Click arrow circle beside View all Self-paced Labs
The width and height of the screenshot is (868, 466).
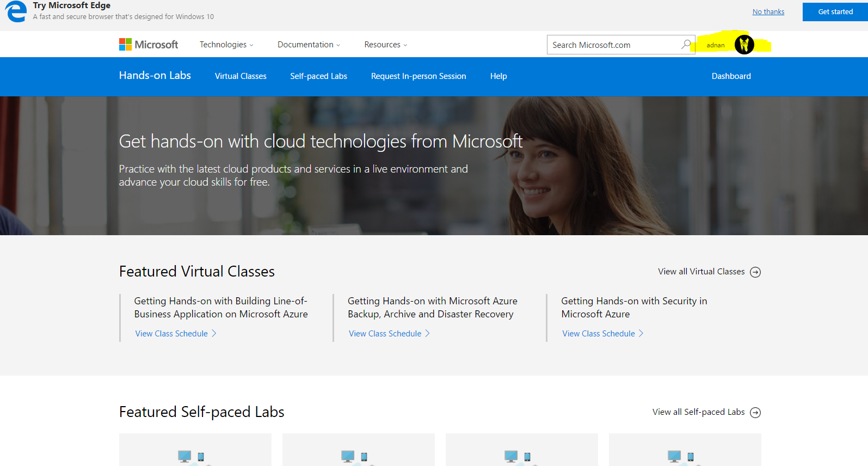[755, 413]
